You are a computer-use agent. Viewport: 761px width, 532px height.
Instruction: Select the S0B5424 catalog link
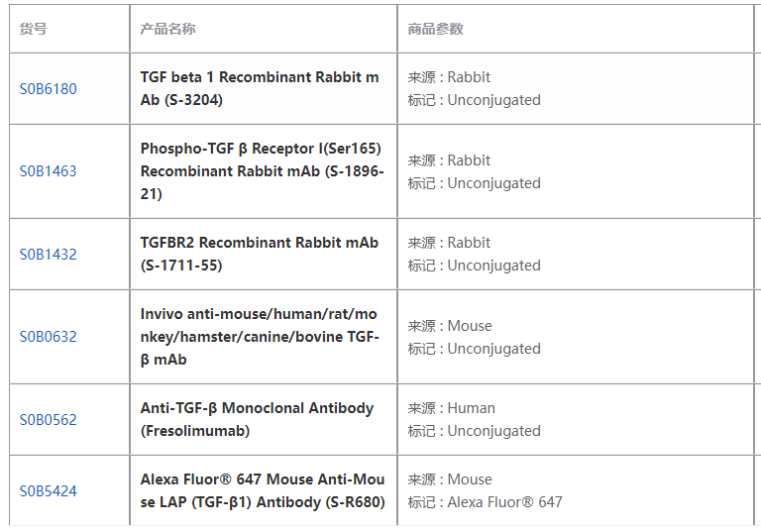click(x=48, y=491)
